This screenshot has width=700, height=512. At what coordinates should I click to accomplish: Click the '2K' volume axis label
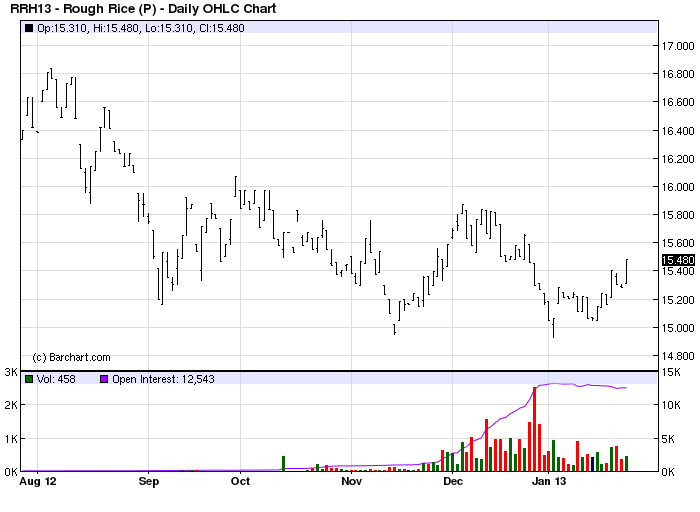(x=11, y=405)
